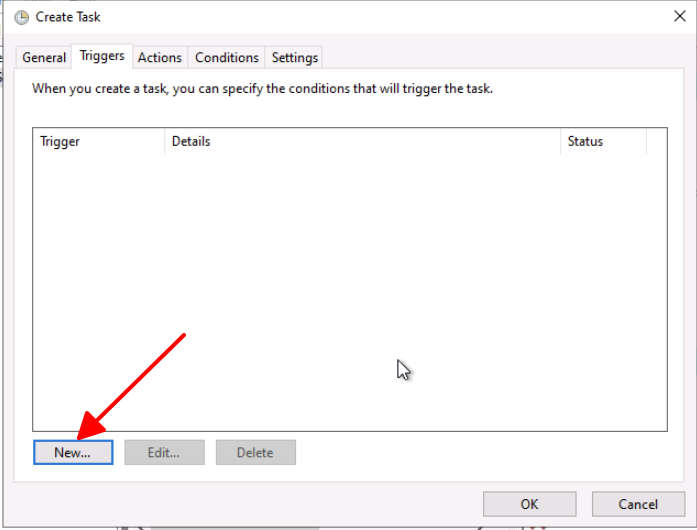Click the Trigger column header

(x=98, y=142)
